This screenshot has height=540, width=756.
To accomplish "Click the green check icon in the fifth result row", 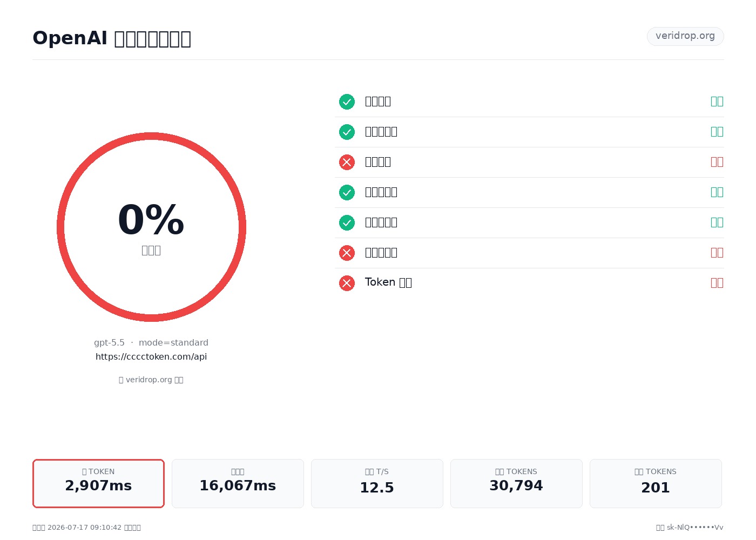I will click(347, 222).
